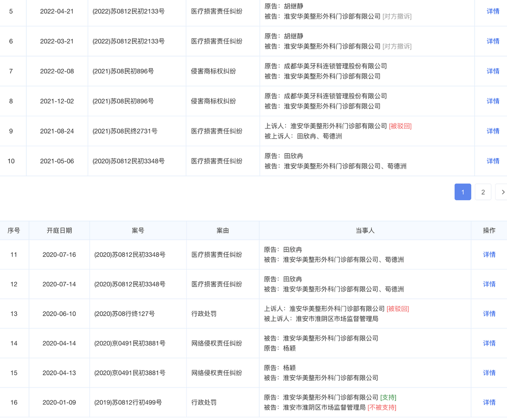Click green 支持 tag in row 16

click(388, 397)
